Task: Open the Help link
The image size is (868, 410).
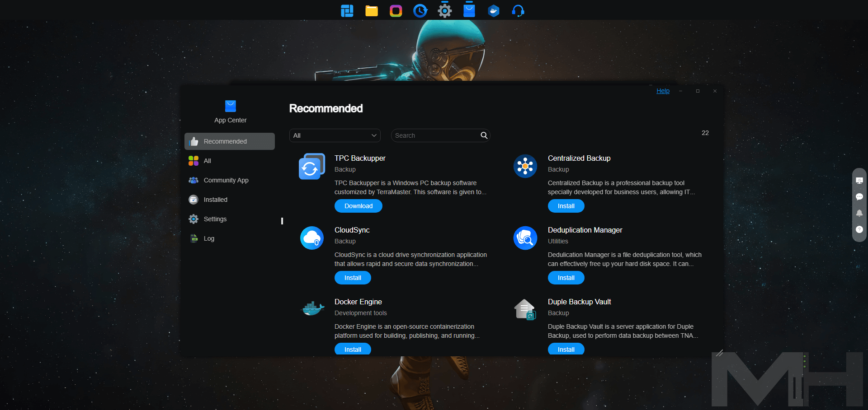Action: point(663,91)
